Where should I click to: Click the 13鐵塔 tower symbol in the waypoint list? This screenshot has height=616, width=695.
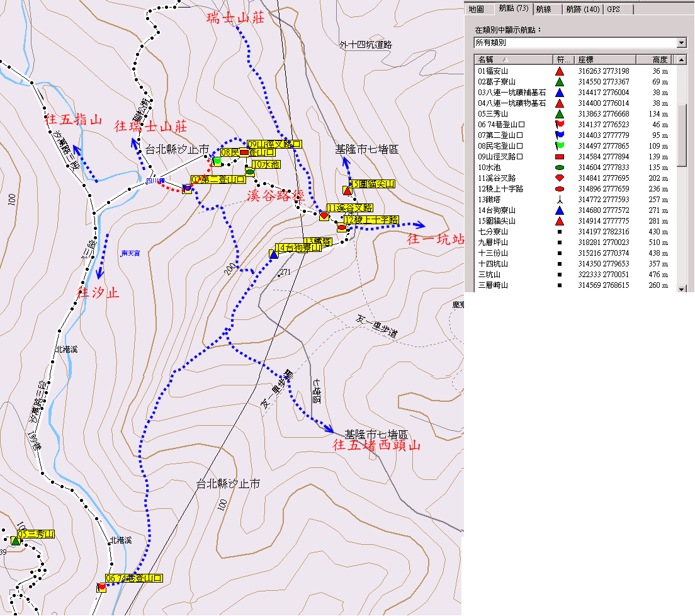[559, 200]
